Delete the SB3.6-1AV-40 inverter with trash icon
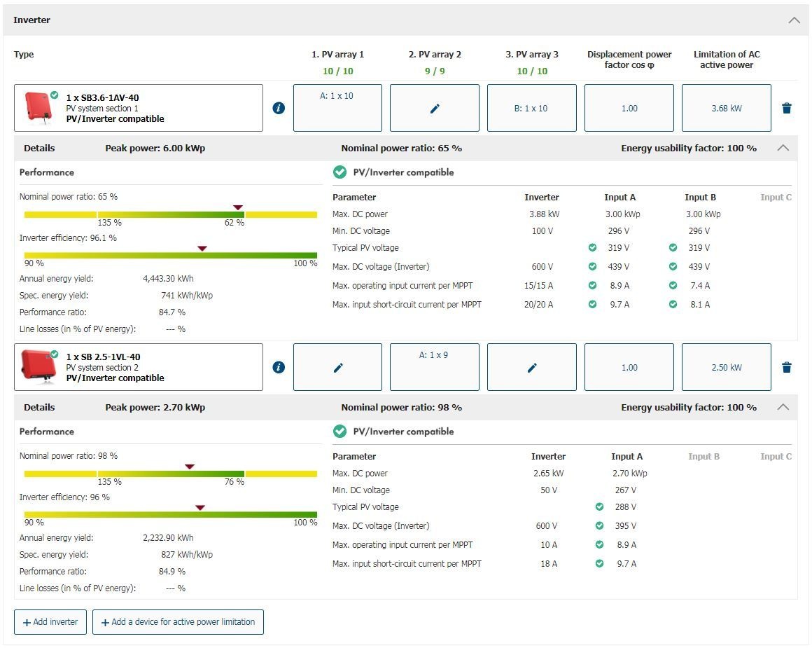The width and height of the screenshot is (812, 648). point(786,108)
